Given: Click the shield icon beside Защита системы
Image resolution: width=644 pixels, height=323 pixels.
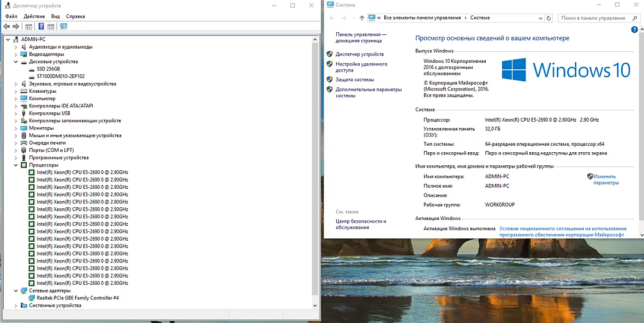Looking at the screenshot, I should pos(330,80).
